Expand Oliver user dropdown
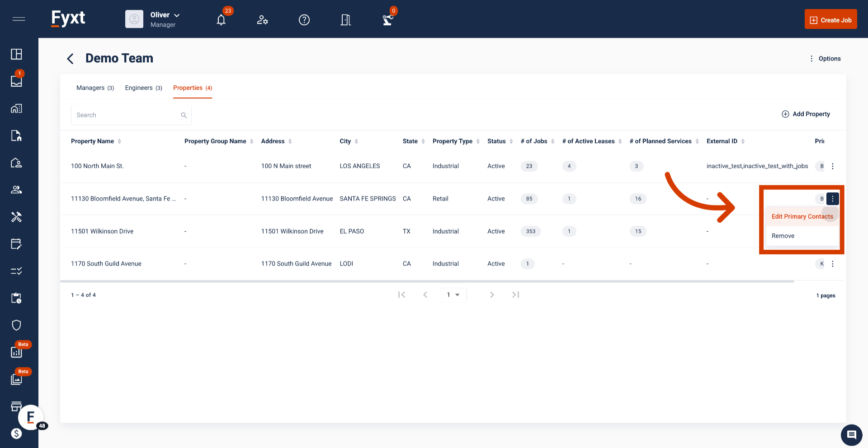 coord(177,15)
